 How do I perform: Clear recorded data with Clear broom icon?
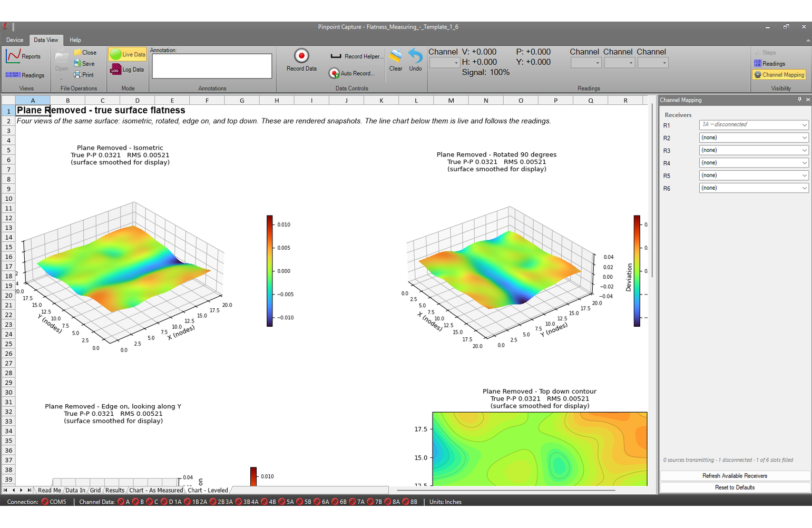(x=396, y=60)
